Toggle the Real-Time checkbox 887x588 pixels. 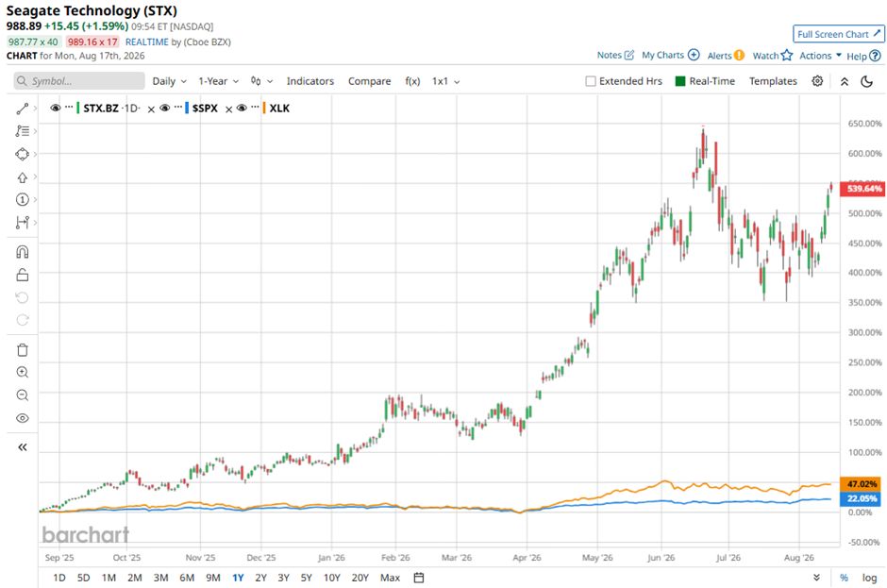coord(680,81)
